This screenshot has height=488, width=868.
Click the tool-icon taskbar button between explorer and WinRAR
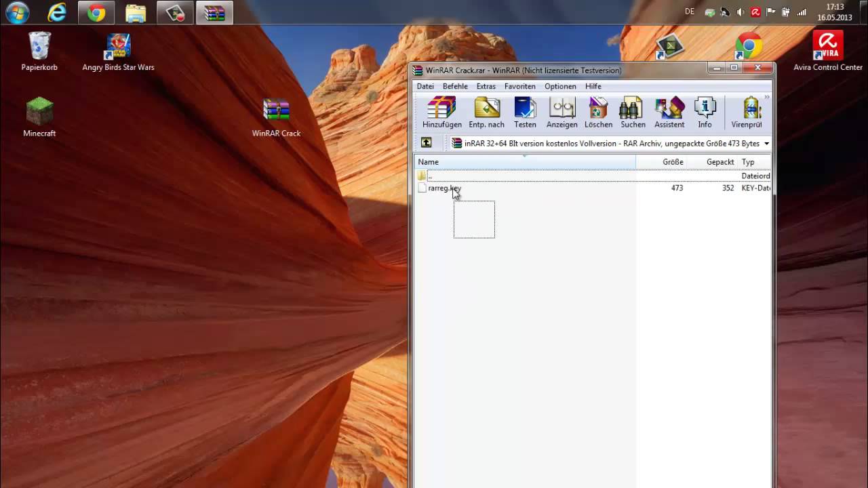(x=175, y=13)
